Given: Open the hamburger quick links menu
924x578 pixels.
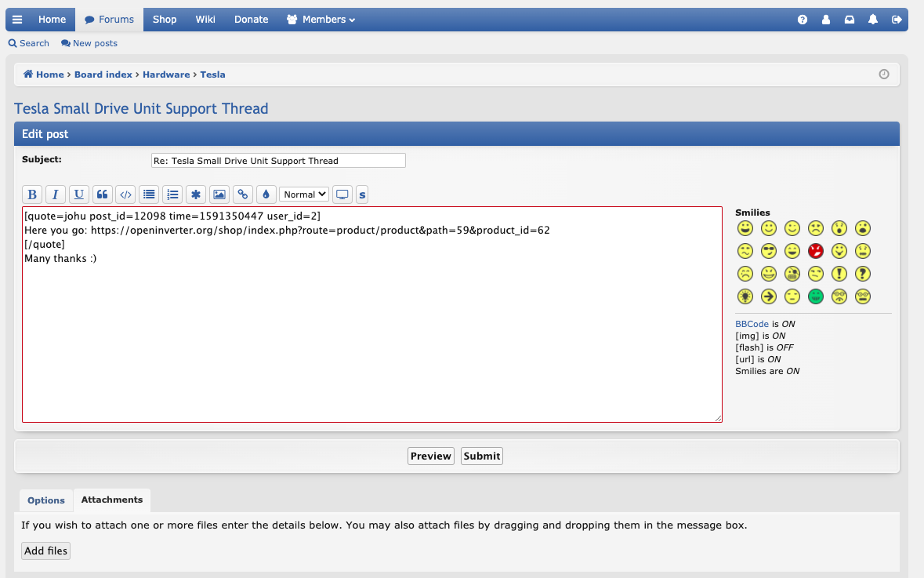Looking at the screenshot, I should [17, 20].
